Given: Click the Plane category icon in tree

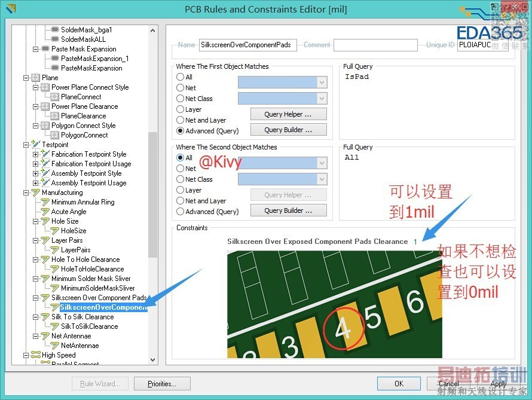Looking at the screenshot, I should [36, 78].
